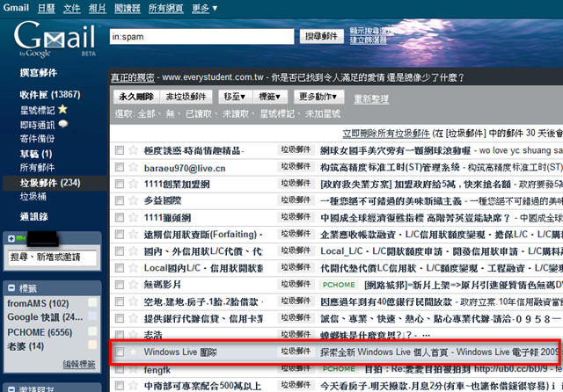Open the 更多動作 dropdown
The image size is (563, 392).
(318, 97)
